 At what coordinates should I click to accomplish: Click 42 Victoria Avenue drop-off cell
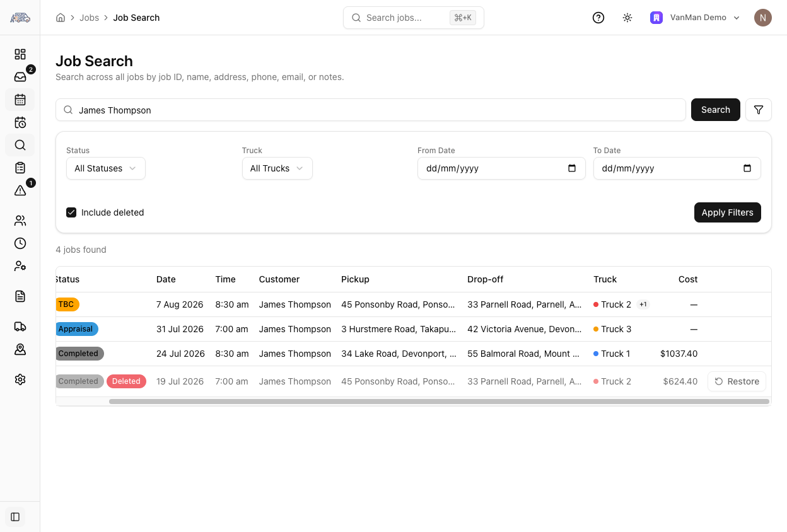pos(525,329)
